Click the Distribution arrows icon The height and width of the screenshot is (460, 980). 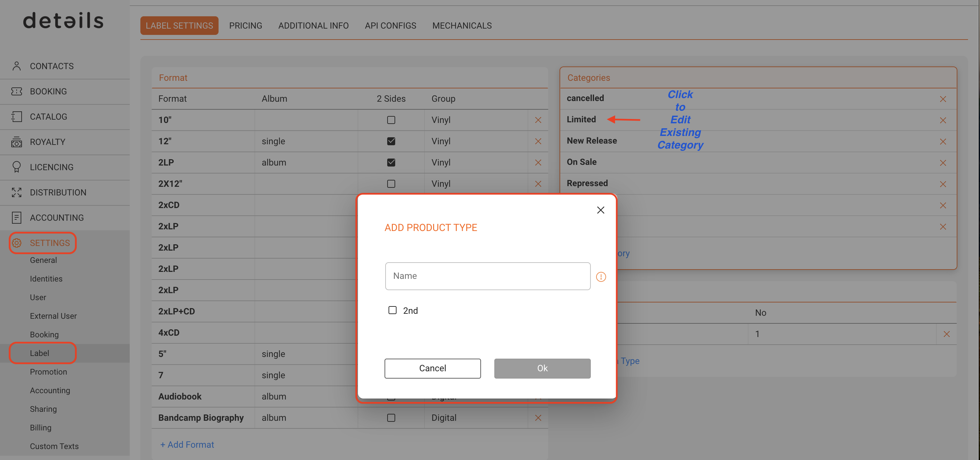tap(16, 192)
